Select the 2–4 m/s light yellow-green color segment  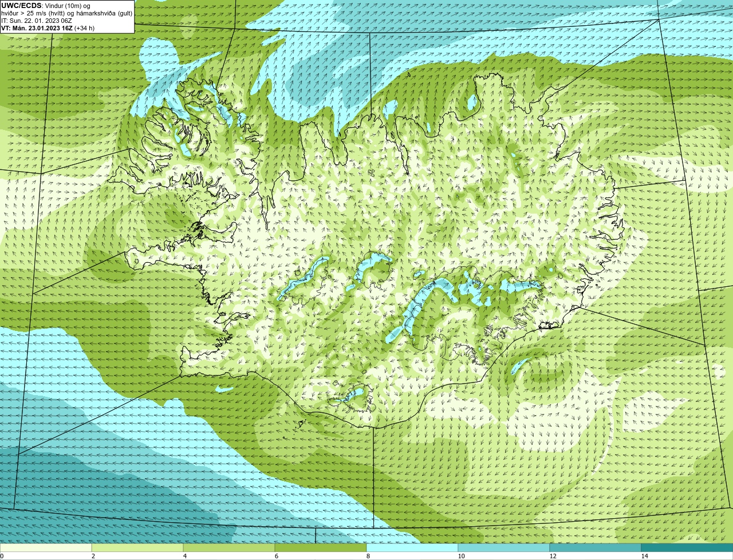tap(137, 547)
